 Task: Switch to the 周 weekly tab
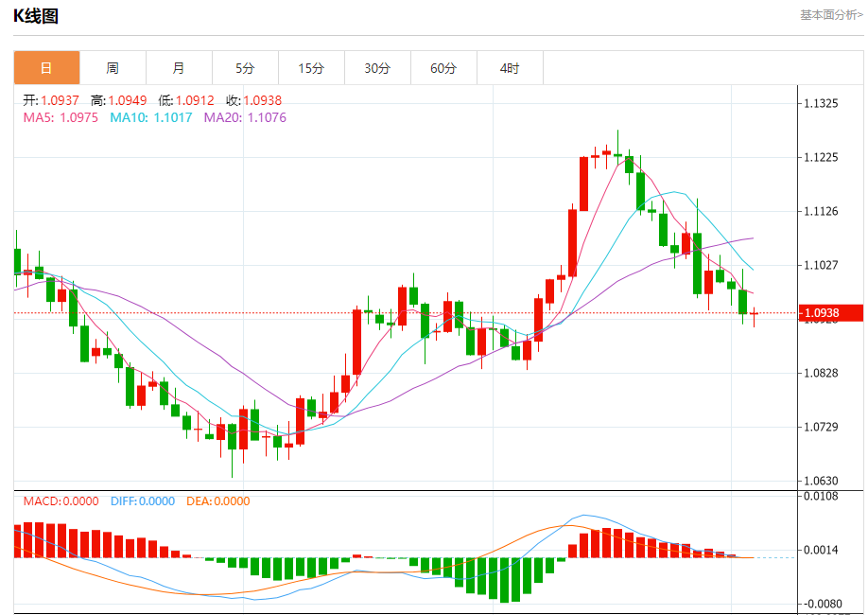(113, 67)
